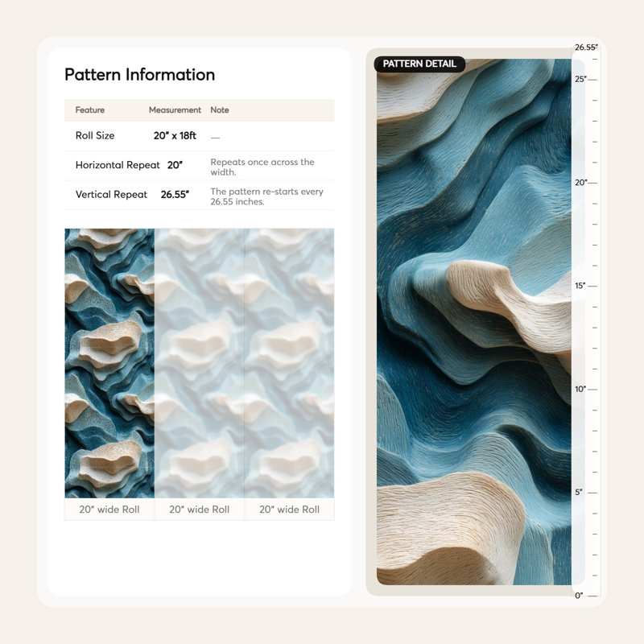
Task: Click the faded third roll preview
Action: (x=290, y=364)
